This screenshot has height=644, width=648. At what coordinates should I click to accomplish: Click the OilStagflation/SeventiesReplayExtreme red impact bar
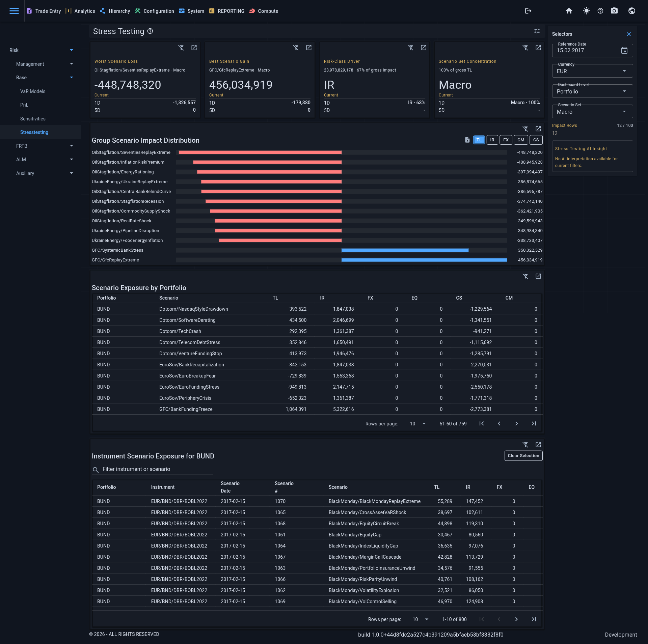click(x=260, y=152)
